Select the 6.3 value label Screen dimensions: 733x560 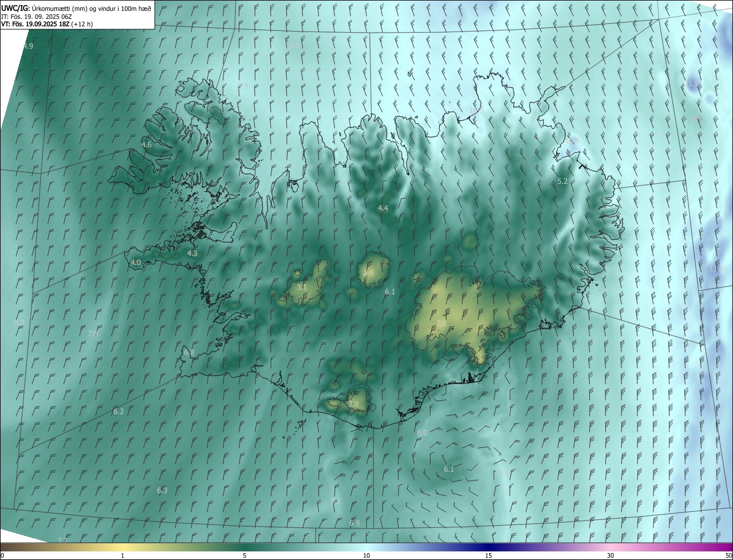point(162,491)
